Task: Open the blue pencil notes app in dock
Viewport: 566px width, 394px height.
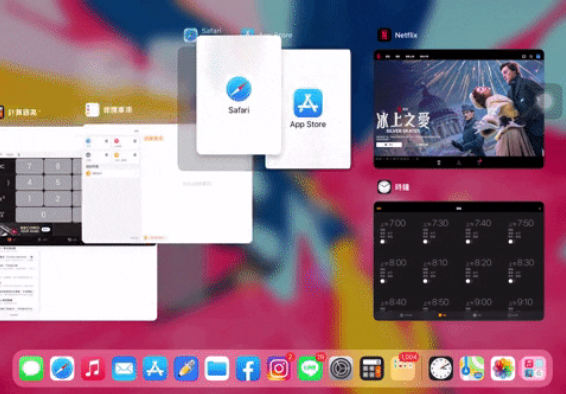Action: click(x=186, y=368)
